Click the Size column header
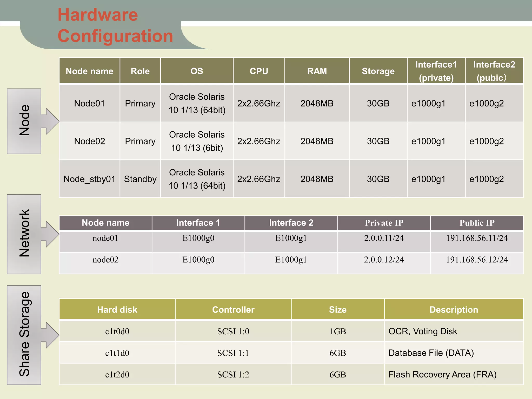This screenshot has width=532, height=399. pos(338,309)
